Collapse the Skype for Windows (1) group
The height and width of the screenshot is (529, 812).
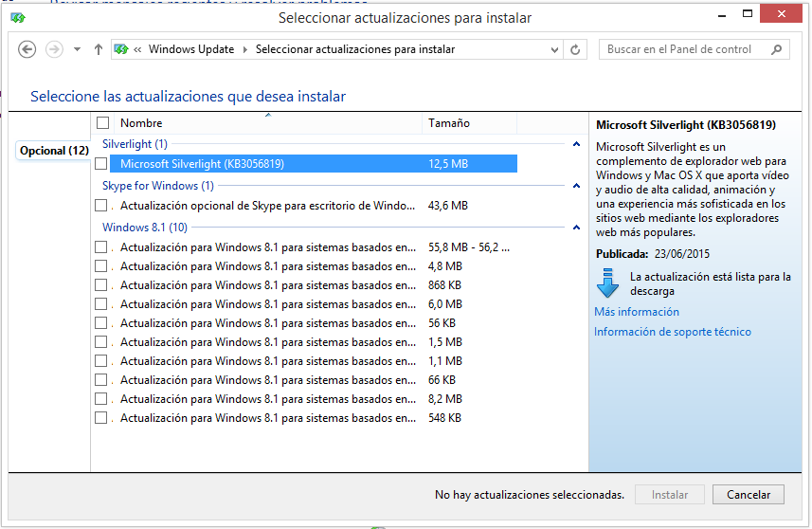[x=576, y=186]
